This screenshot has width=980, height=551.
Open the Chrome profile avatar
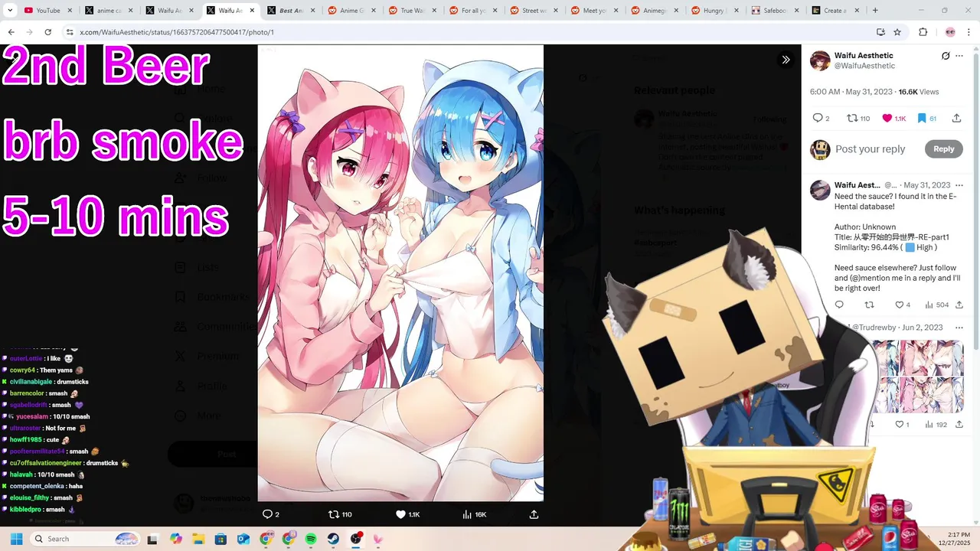tap(950, 32)
